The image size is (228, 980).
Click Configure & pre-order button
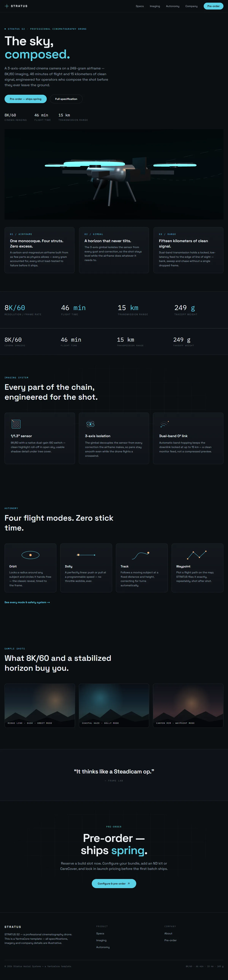coord(114,883)
